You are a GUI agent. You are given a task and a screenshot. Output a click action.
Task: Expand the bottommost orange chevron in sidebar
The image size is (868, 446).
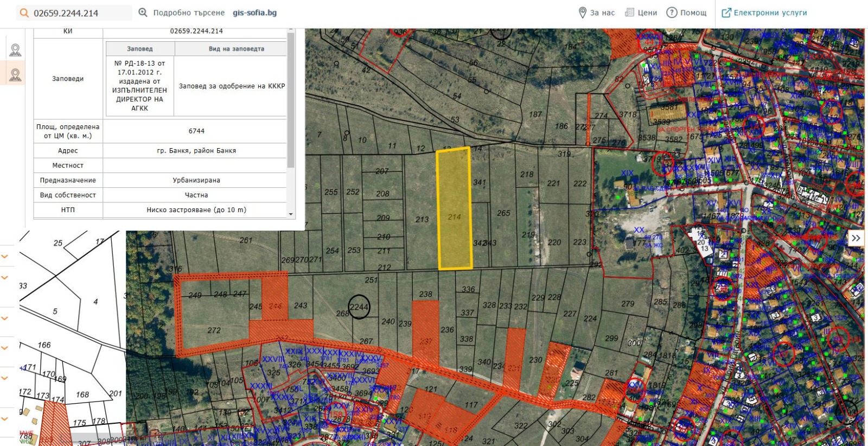pos(5,419)
